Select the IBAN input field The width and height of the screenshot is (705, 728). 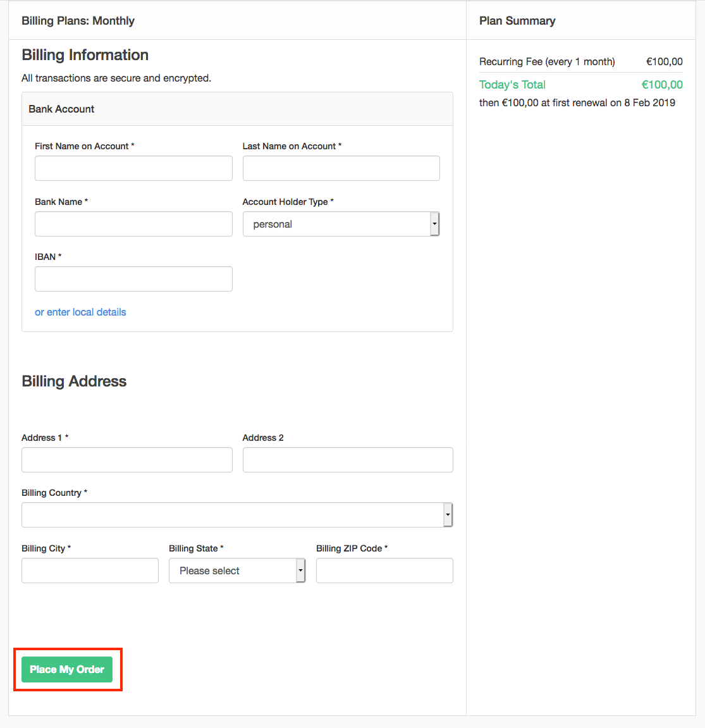coord(133,279)
